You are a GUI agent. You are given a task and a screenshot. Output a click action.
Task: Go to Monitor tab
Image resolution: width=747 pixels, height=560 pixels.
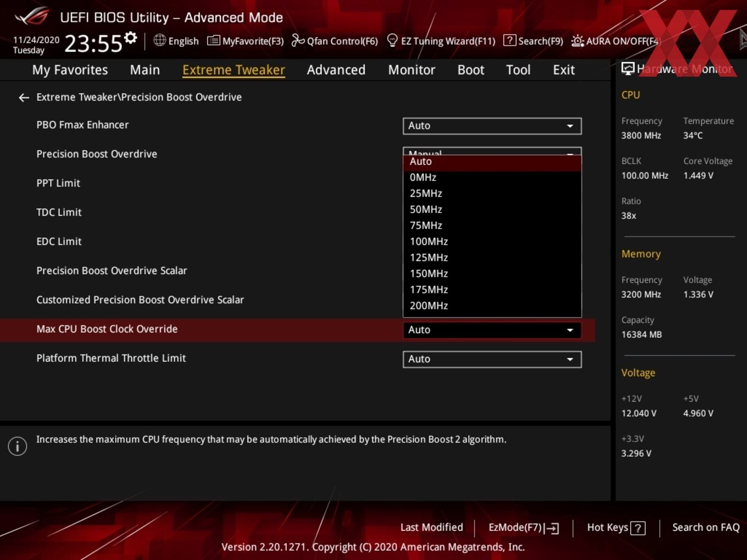[411, 70]
